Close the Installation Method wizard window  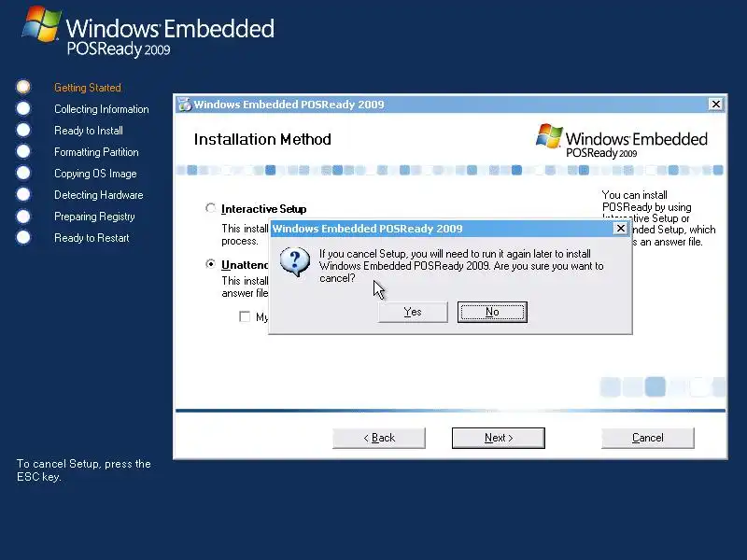[715, 104]
